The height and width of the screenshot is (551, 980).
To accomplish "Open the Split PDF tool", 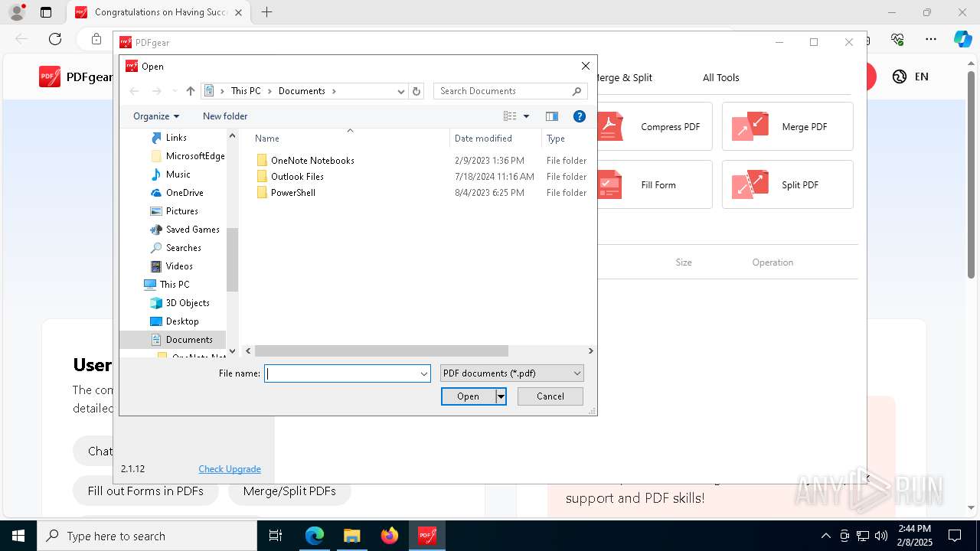I will pos(787,184).
